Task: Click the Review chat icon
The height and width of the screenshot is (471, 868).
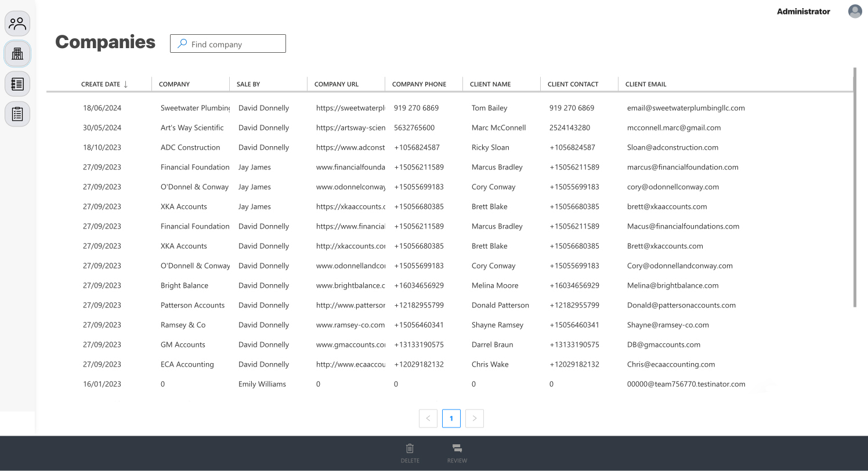Action: click(x=457, y=448)
